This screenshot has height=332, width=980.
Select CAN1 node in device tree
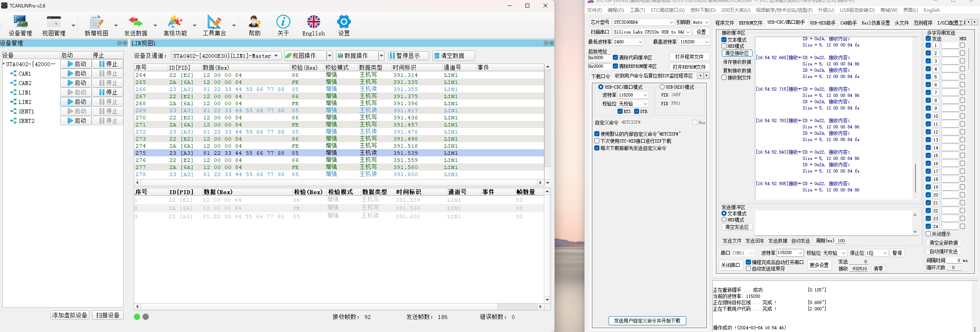click(25, 74)
